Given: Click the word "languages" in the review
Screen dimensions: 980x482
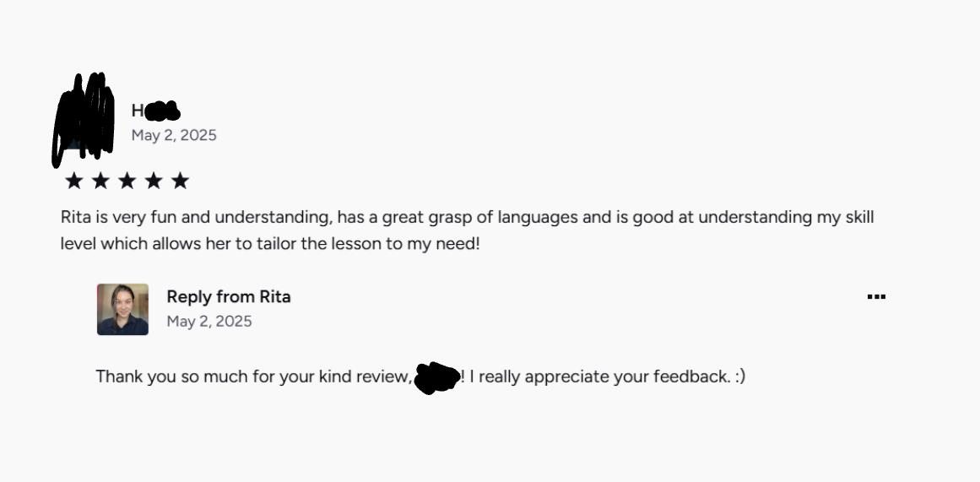Looking at the screenshot, I should coord(538,217).
